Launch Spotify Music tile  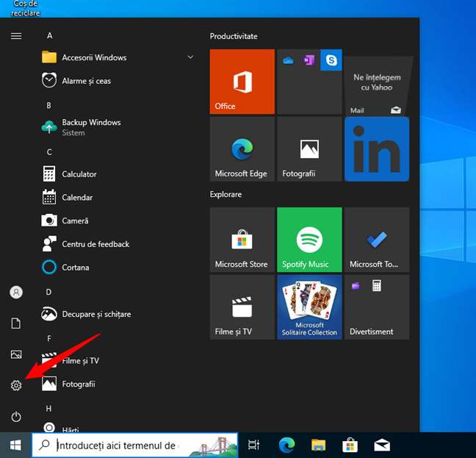tap(309, 240)
